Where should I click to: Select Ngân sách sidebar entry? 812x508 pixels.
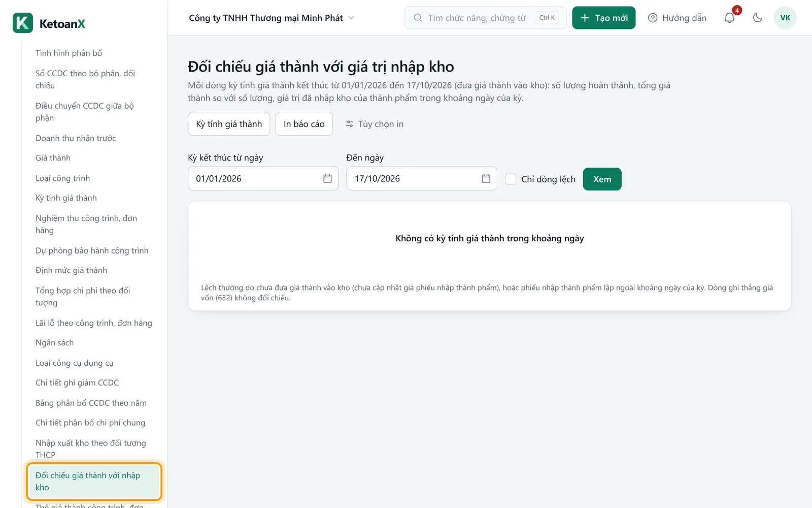tap(54, 343)
